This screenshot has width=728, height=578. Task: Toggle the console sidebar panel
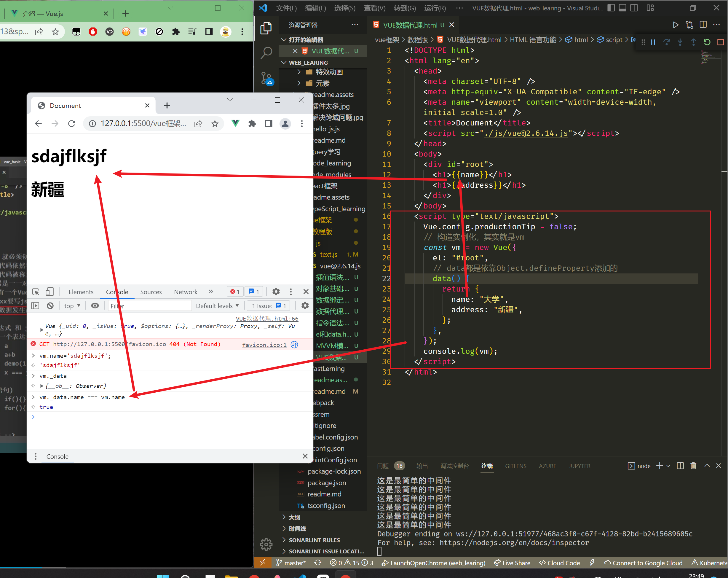[x=36, y=306]
